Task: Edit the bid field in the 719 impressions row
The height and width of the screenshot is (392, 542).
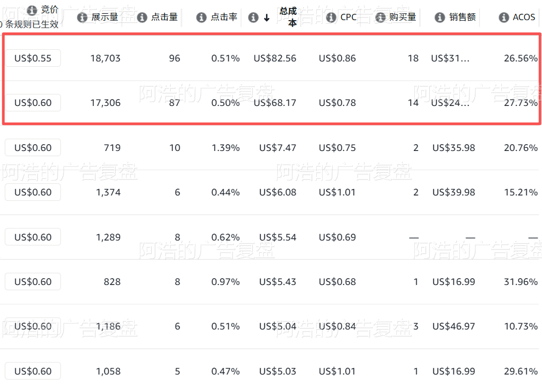Action: (x=33, y=148)
